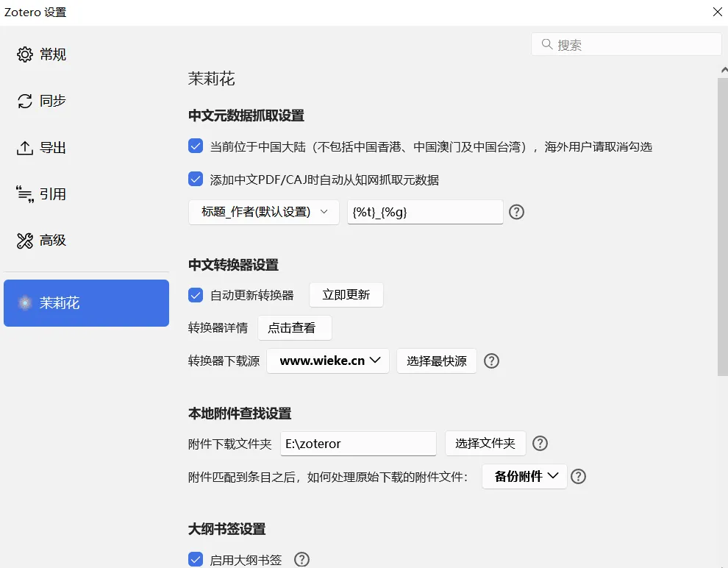Click the E:\zoteror folder path field
This screenshot has width=728, height=568.
(x=358, y=444)
